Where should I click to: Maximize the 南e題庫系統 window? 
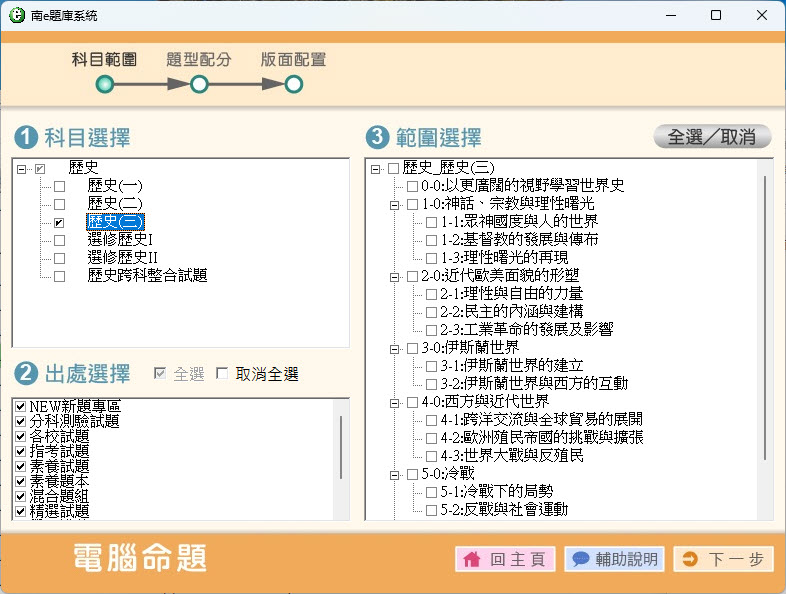coord(716,15)
